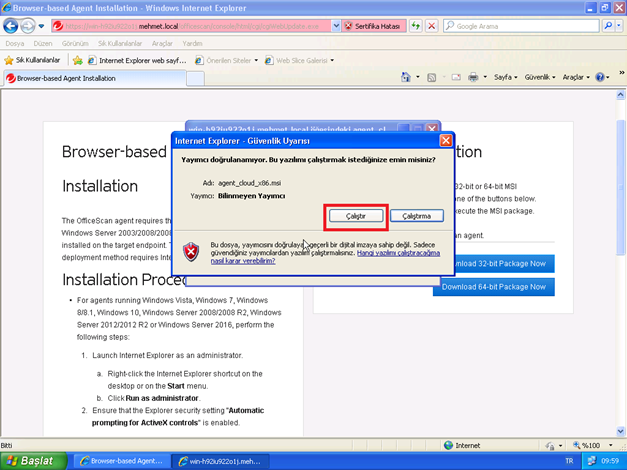Click the search magnifier button
This screenshot has width=627, height=470.
[x=608, y=26]
